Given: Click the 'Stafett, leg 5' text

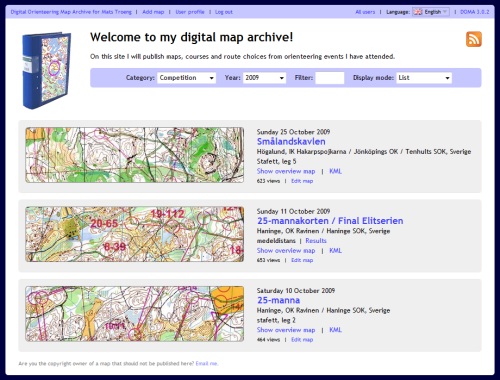Looking at the screenshot, I should pyautogui.click(x=276, y=161).
